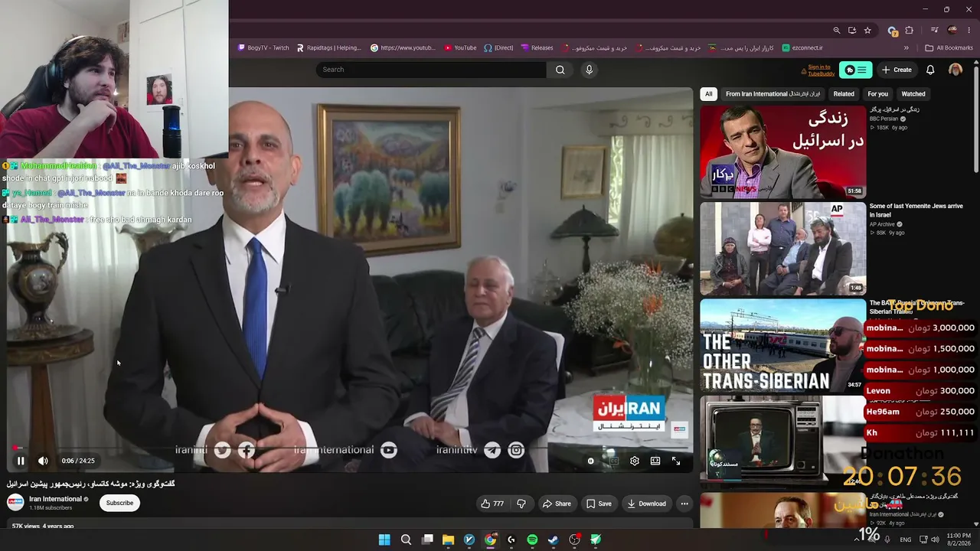Viewport: 980px width, 551px height.
Task: Switch to Spotify on the taskbar
Action: coord(532,540)
